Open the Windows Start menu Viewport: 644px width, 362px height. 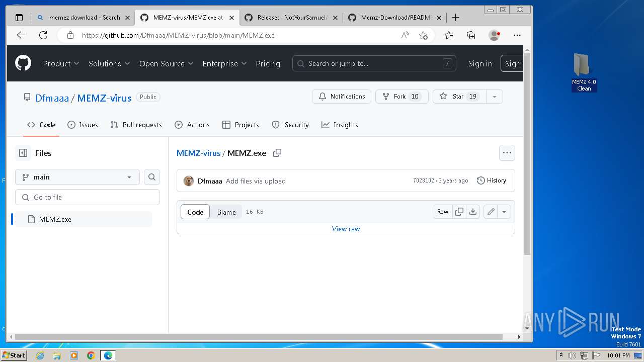14,355
